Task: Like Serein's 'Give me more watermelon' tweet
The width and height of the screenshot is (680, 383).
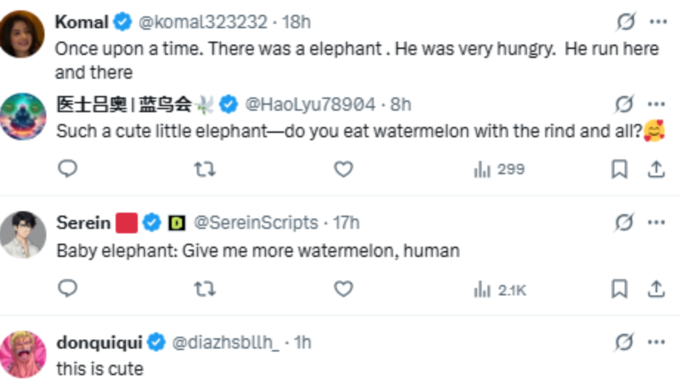Action: tap(343, 289)
